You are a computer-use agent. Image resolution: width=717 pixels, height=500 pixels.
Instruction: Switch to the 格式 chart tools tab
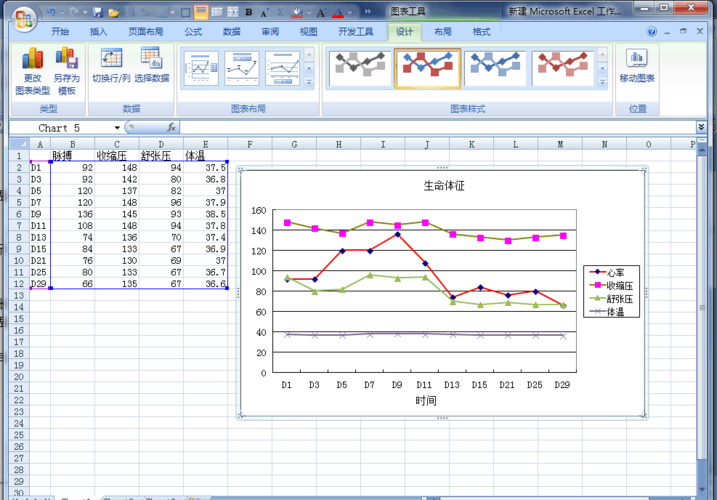pos(481,32)
